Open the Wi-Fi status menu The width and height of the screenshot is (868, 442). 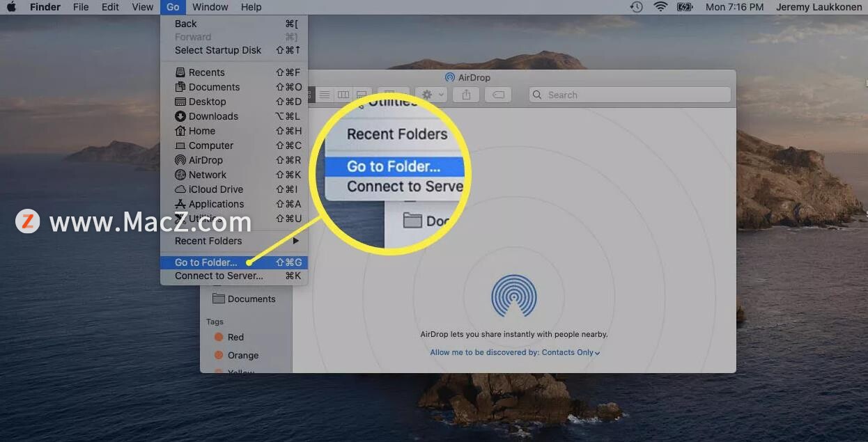coord(660,7)
